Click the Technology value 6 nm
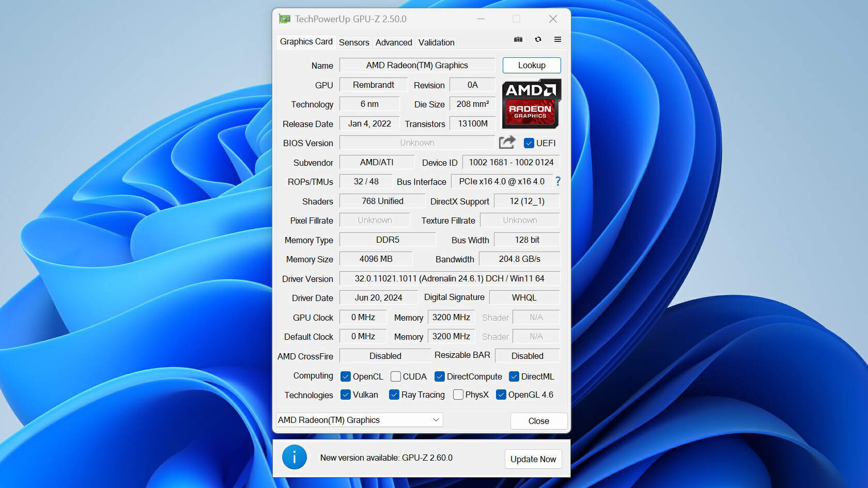 coord(369,104)
